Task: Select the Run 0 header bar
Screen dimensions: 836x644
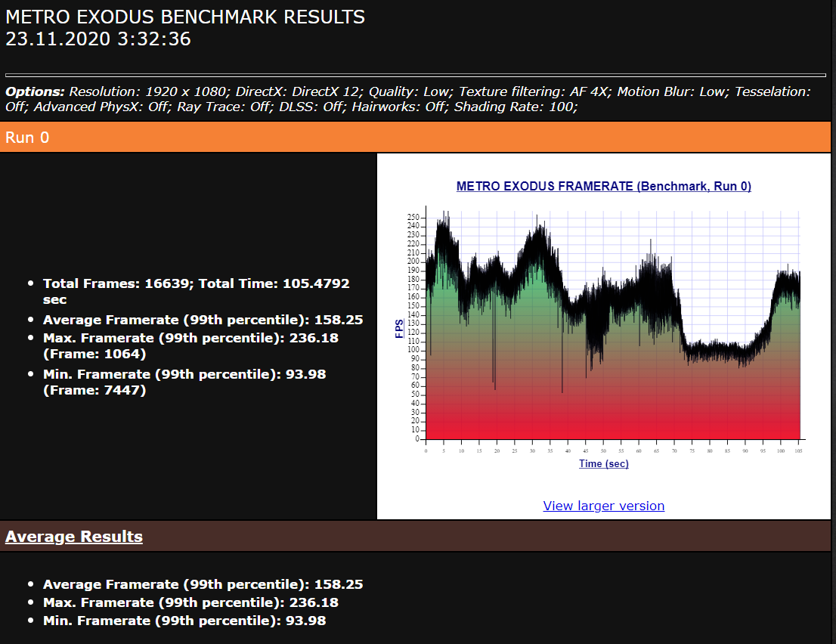Action: pyautogui.click(x=415, y=137)
